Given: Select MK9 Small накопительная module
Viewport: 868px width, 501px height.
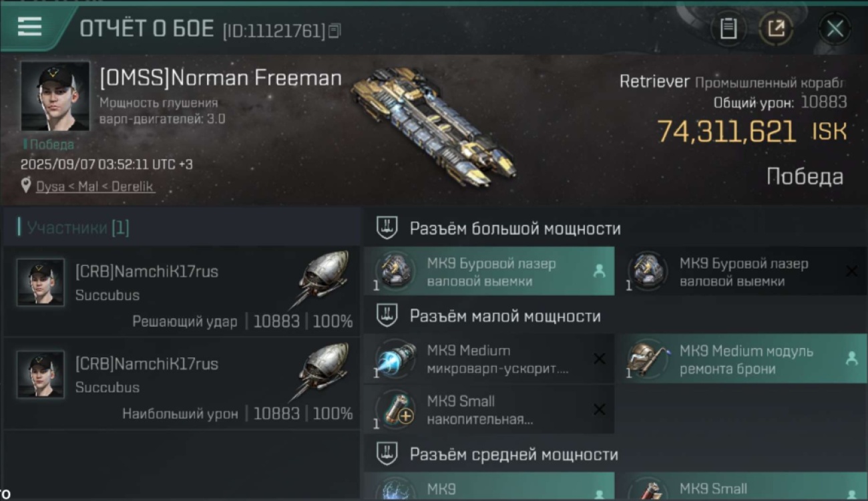Looking at the screenshot, I should (489, 409).
